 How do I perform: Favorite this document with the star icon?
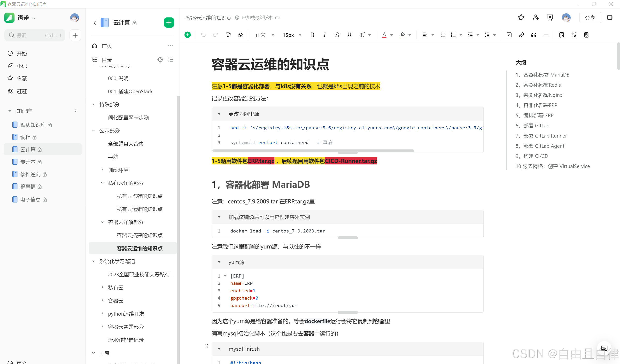(521, 17)
